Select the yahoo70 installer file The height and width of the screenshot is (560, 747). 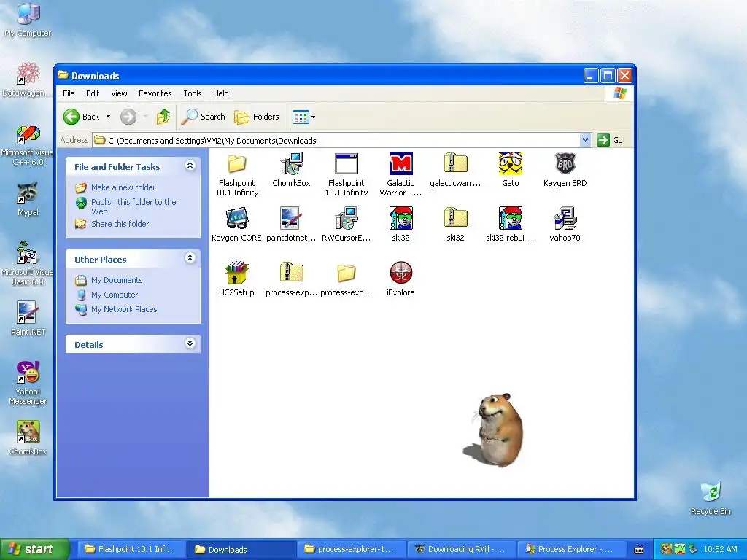pyautogui.click(x=565, y=218)
